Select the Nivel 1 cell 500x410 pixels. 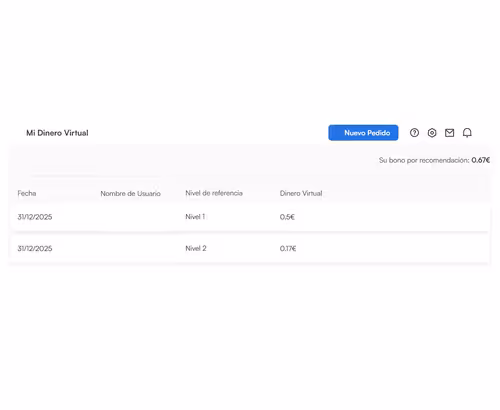click(195, 217)
